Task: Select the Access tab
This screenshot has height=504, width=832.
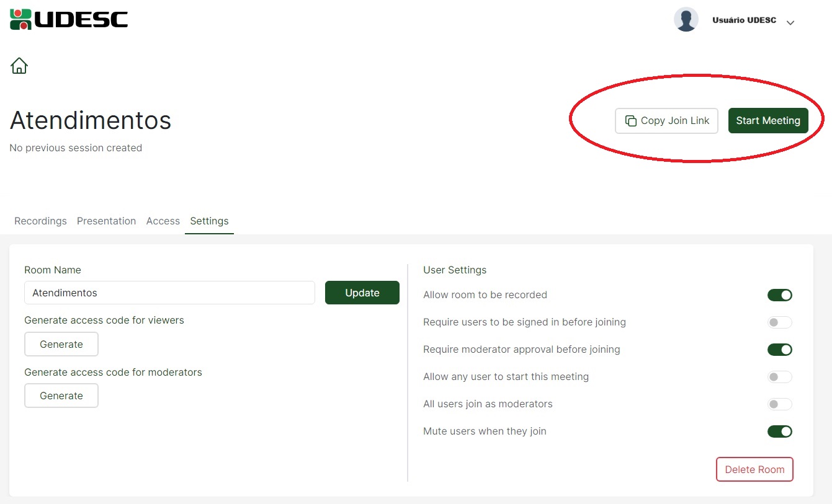Action: [x=163, y=221]
